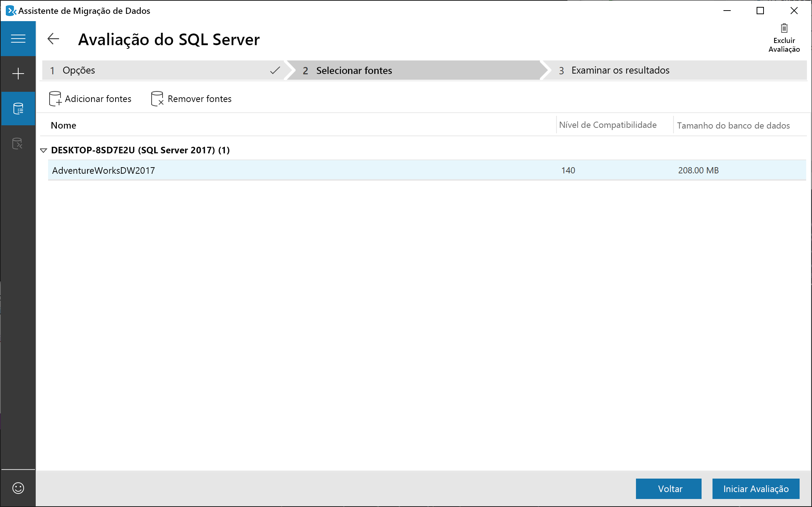The width and height of the screenshot is (812, 507).
Task: Click the new assessment plus icon
Action: 17,72
